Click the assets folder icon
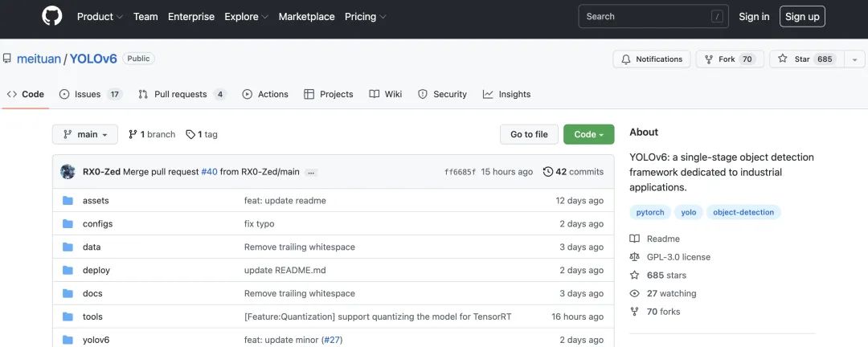This screenshot has width=868, height=347. click(x=68, y=201)
